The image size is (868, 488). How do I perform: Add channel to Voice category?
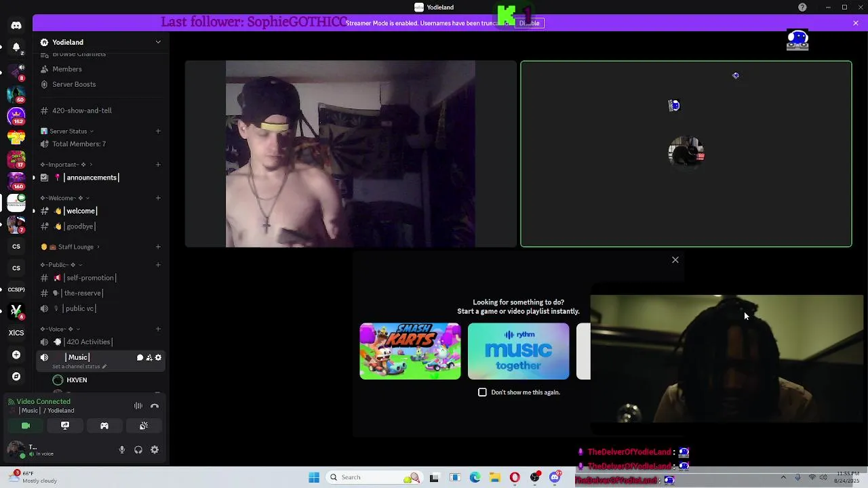tap(158, 329)
